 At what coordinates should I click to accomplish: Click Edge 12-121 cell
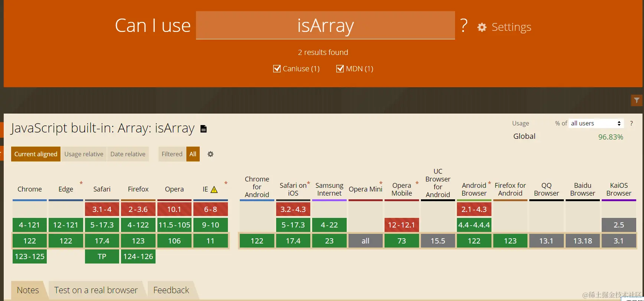[x=66, y=225]
